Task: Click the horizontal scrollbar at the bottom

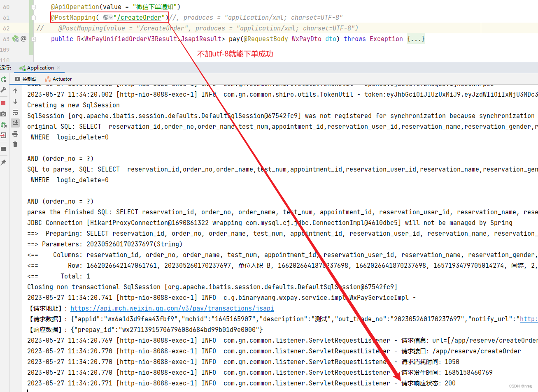Action: (x=268, y=390)
